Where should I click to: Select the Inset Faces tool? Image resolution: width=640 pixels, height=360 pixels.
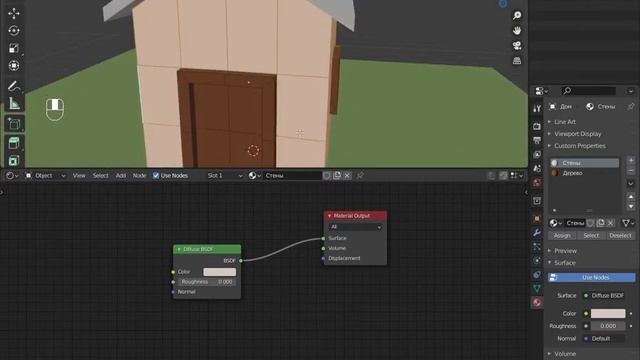click(14, 160)
